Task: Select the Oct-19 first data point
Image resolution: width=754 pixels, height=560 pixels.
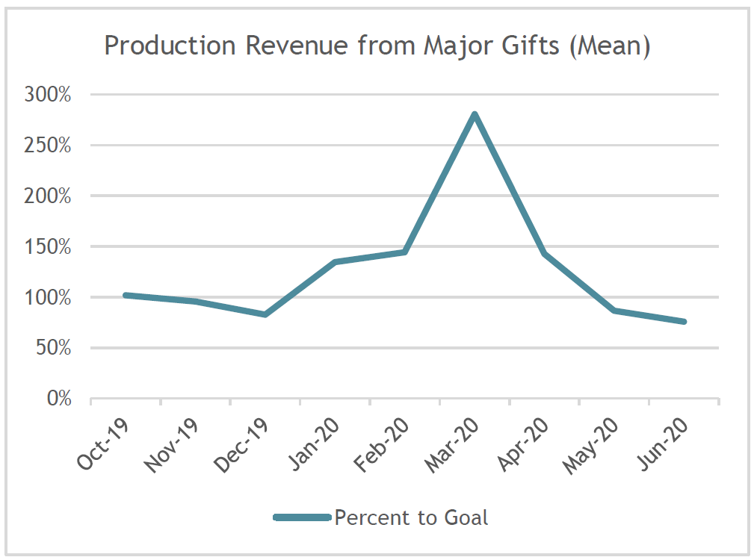Action: [x=126, y=295]
